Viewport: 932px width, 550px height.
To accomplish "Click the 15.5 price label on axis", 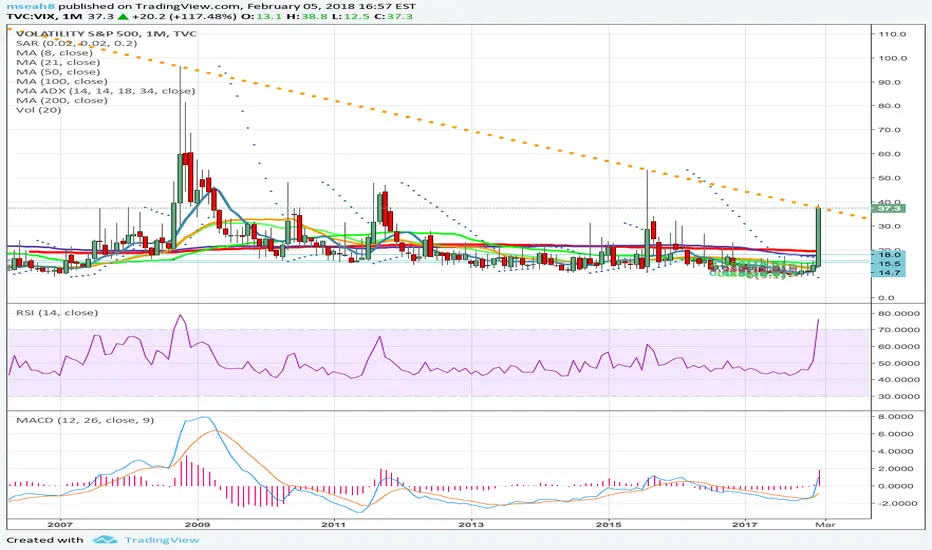I will [890, 263].
